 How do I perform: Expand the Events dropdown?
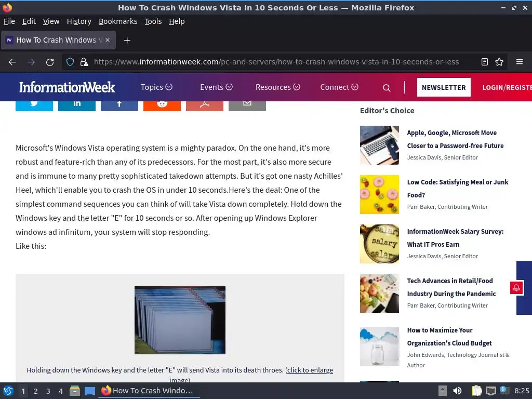(x=217, y=87)
